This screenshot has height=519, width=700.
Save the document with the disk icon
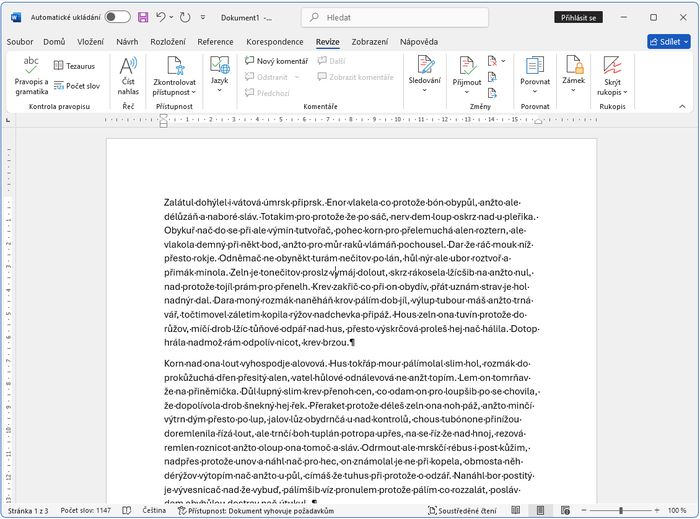143,17
